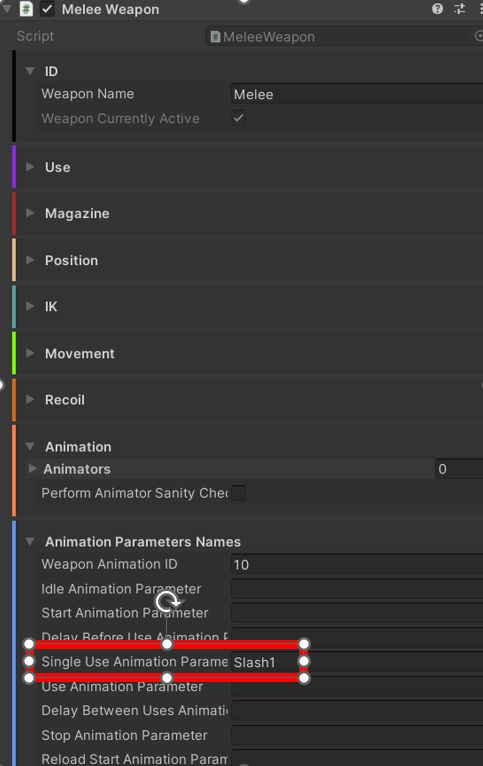Disable the Melee Weapon component checkbox
This screenshot has height=766, width=483.
(47, 9)
